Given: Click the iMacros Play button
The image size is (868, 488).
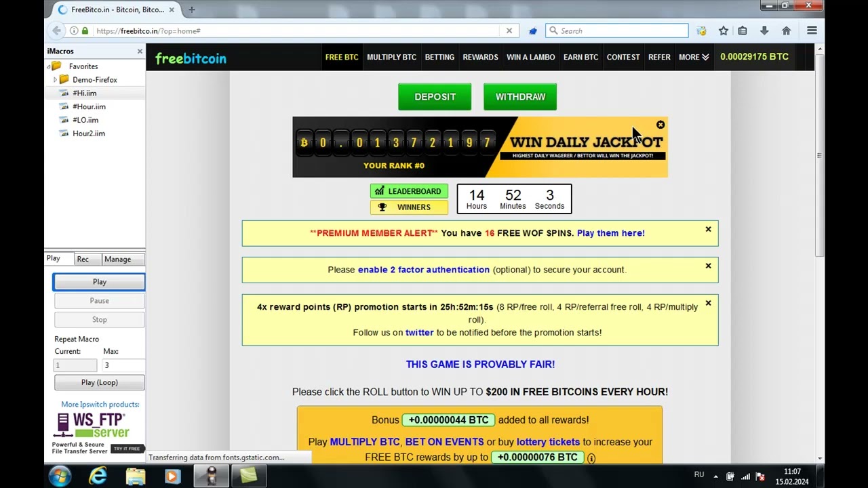Looking at the screenshot, I should [99, 282].
